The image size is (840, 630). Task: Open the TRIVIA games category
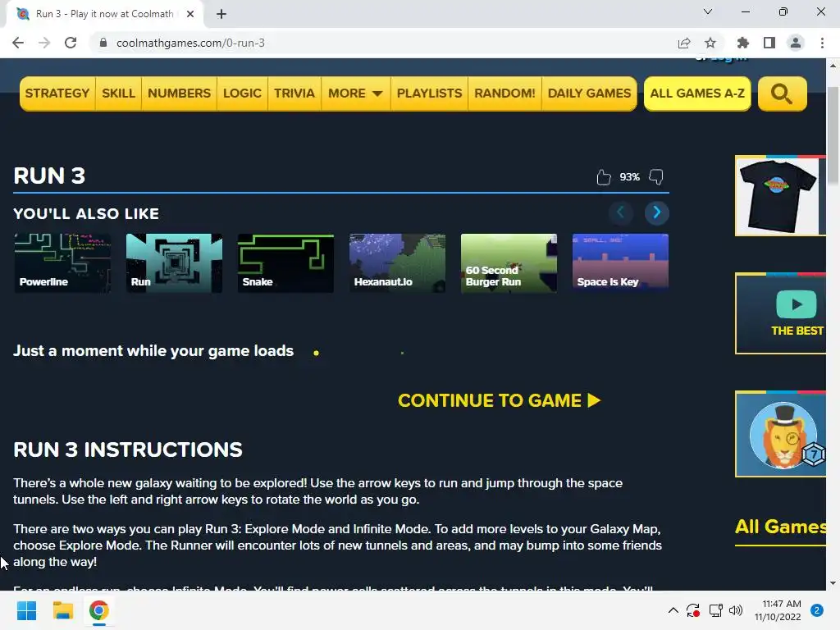pos(294,94)
